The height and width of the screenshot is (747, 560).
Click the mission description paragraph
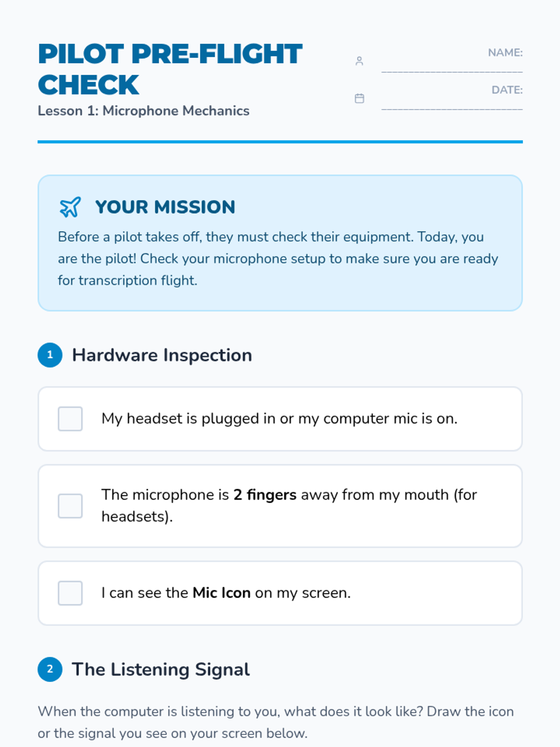(x=278, y=259)
